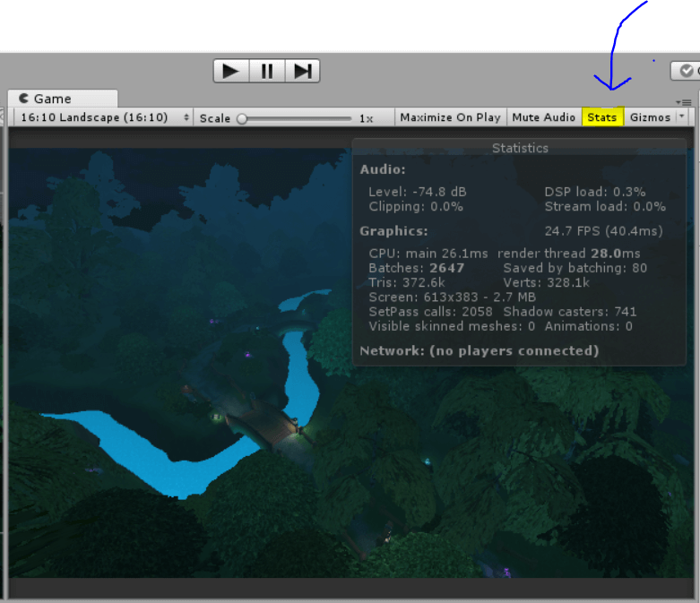Click the Level: -74.8 dB audio reading
700x603 pixels.
pyautogui.click(x=418, y=192)
